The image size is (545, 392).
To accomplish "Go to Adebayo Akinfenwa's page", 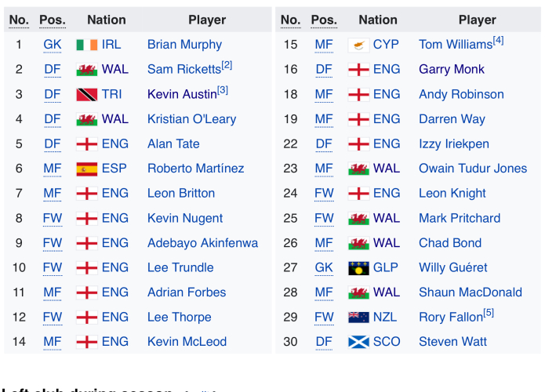I will click(202, 243).
